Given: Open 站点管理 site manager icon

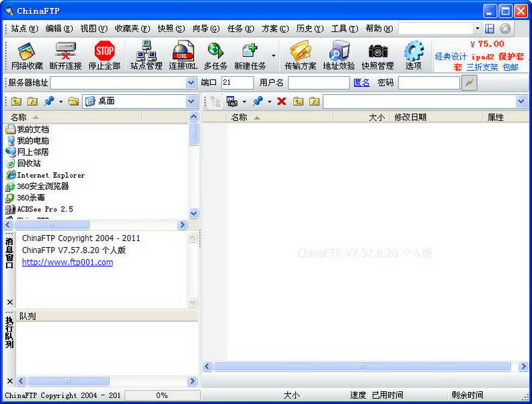Looking at the screenshot, I should click(x=146, y=56).
